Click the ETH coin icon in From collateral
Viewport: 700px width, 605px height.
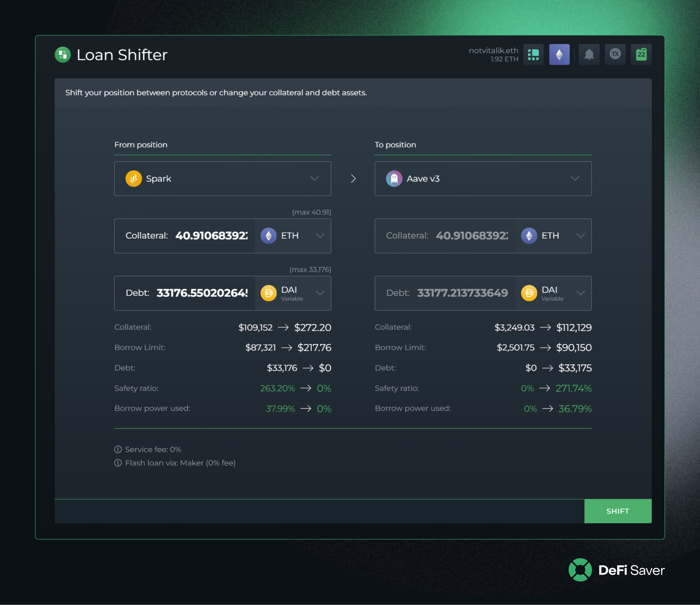click(269, 236)
